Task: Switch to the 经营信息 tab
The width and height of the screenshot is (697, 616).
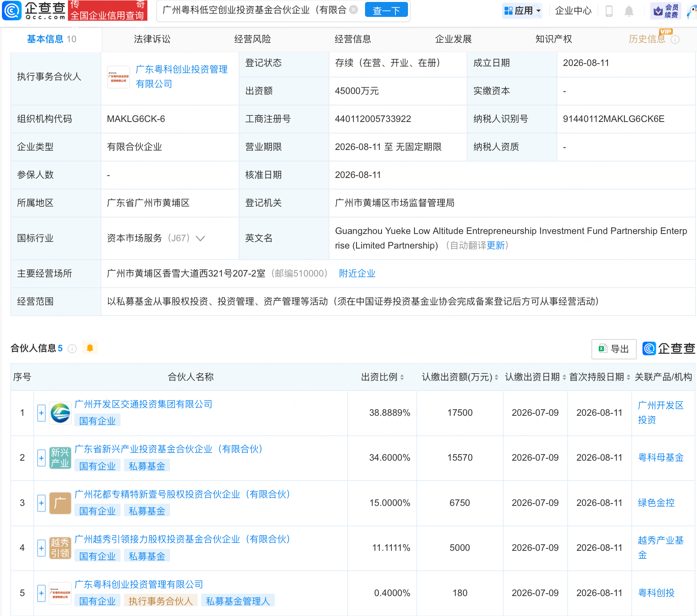Action: (353, 39)
